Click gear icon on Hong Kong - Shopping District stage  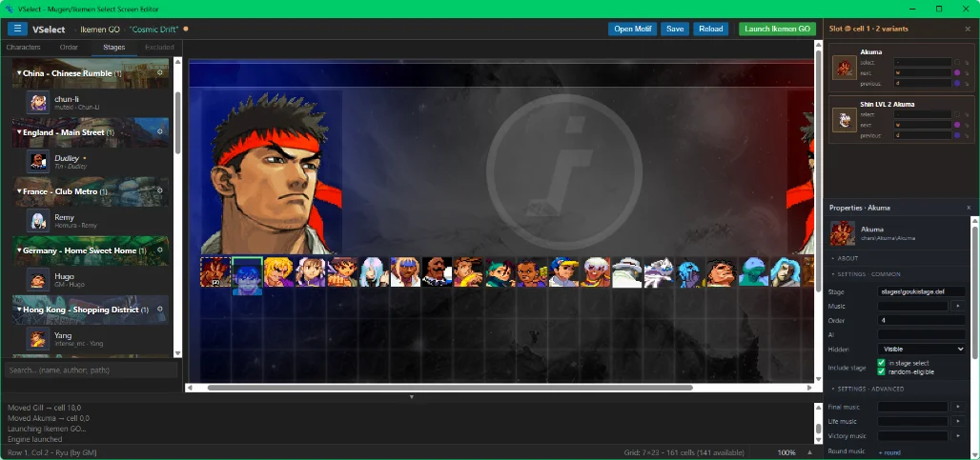[x=160, y=309]
